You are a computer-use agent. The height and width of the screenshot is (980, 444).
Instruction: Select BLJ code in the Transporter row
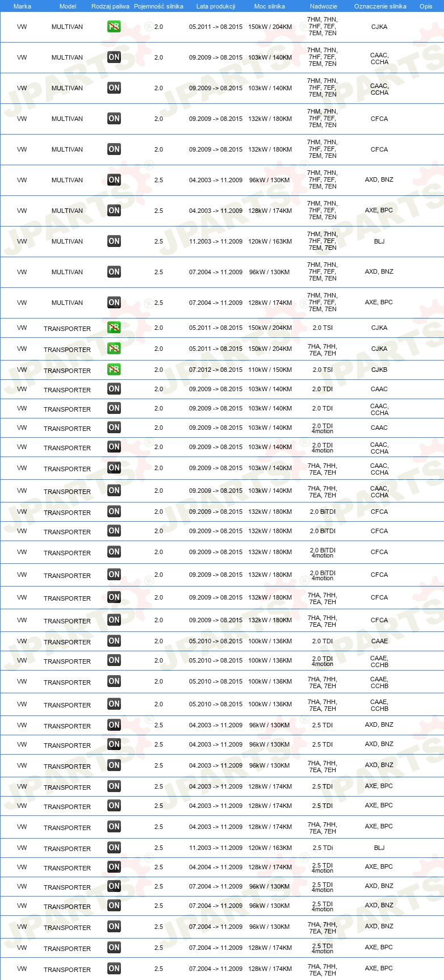coord(379,848)
